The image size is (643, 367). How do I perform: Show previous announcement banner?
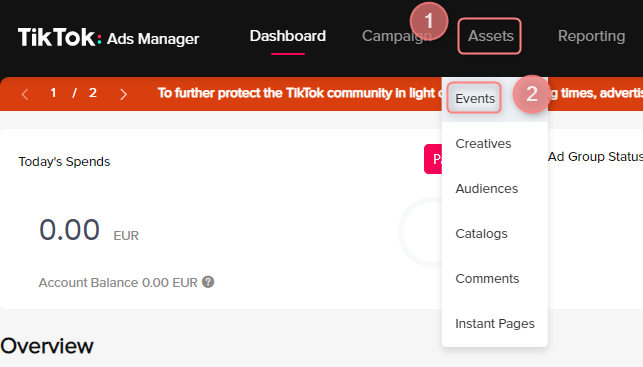tap(25, 94)
